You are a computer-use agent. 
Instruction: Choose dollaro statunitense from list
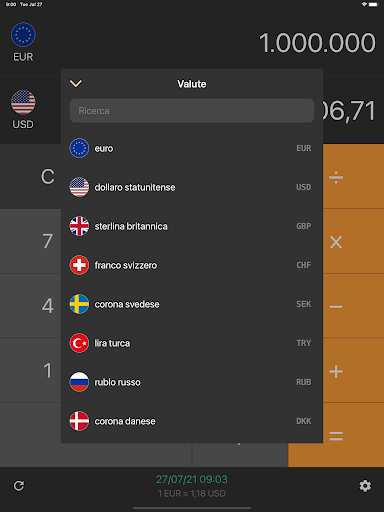(x=192, y=187)
